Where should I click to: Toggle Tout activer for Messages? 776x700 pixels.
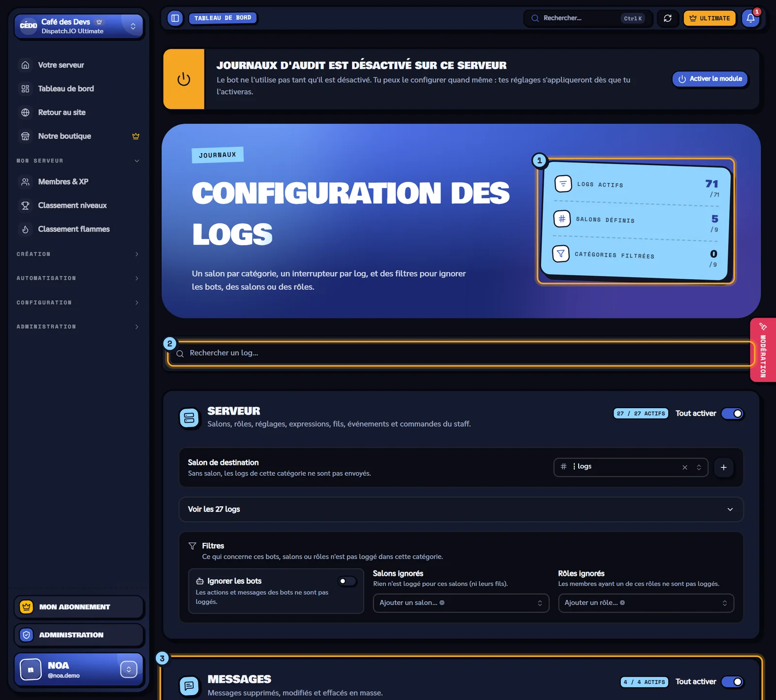[732, 682]
